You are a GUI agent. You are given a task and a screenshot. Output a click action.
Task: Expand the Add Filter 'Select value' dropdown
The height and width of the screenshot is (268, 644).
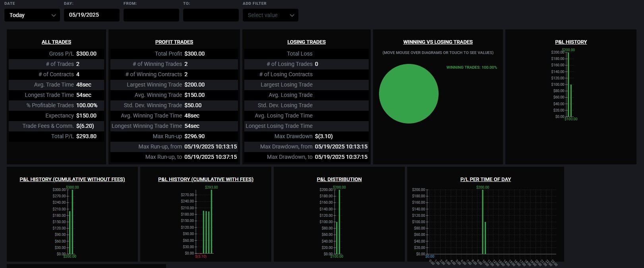[x=270, y=15]
